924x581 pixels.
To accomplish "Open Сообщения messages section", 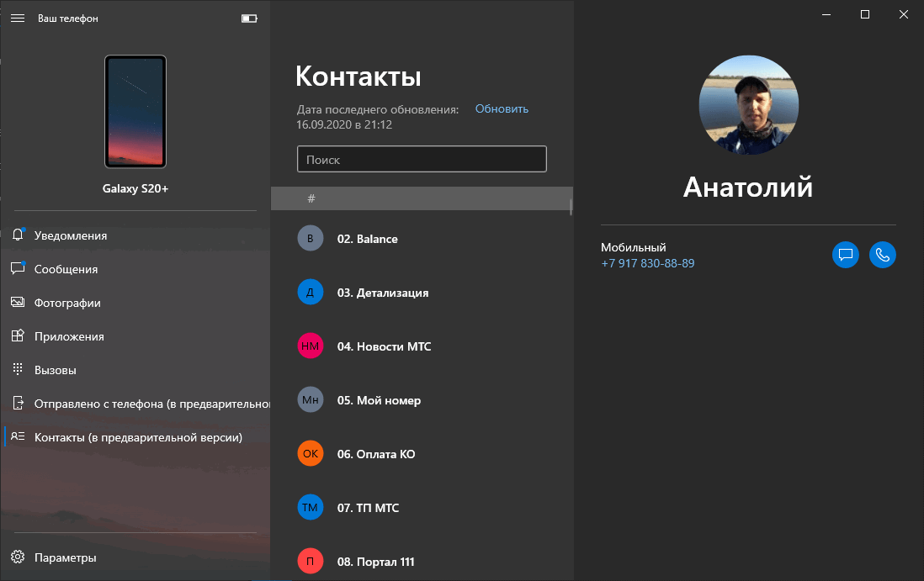I will [135, 269].
